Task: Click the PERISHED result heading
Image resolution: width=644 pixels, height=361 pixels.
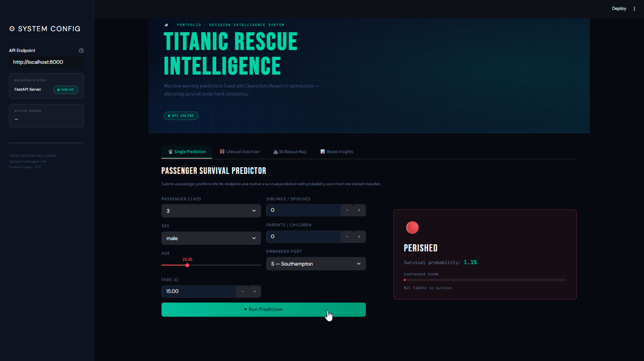Action: (x=421, y=248)
